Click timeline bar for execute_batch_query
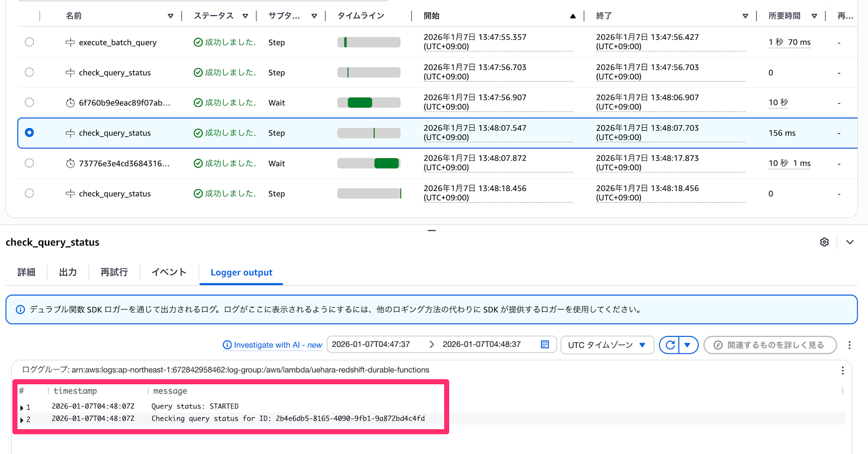This screenshot has height=454, width=868. (369, 42)
